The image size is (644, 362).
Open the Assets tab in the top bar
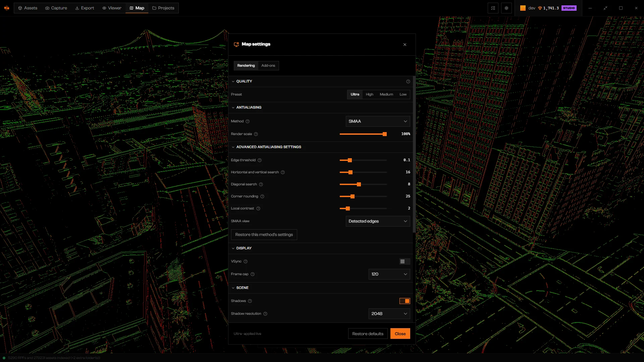(28, 8)
